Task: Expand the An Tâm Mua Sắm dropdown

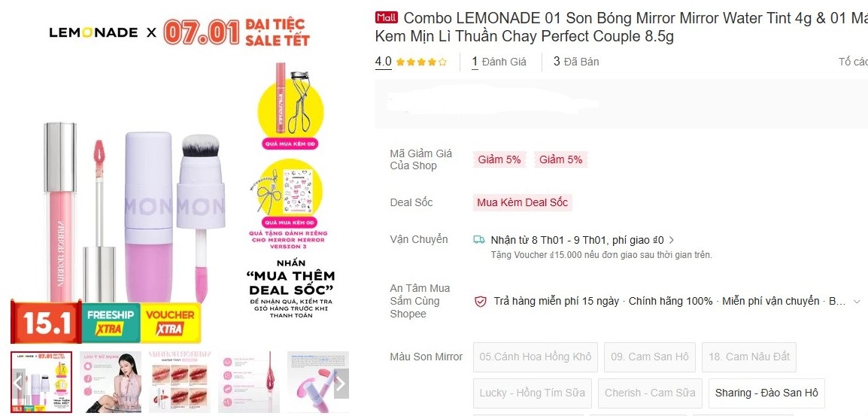Action: click(x=856, y=302)
